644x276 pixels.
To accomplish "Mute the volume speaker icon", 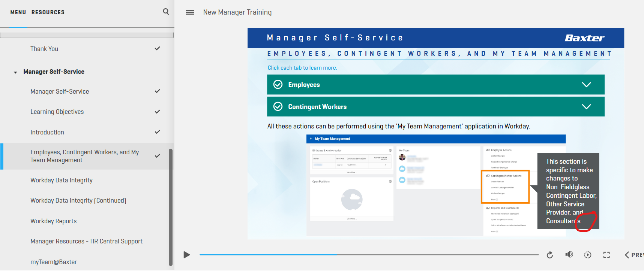I will click(x=569, y=255).
